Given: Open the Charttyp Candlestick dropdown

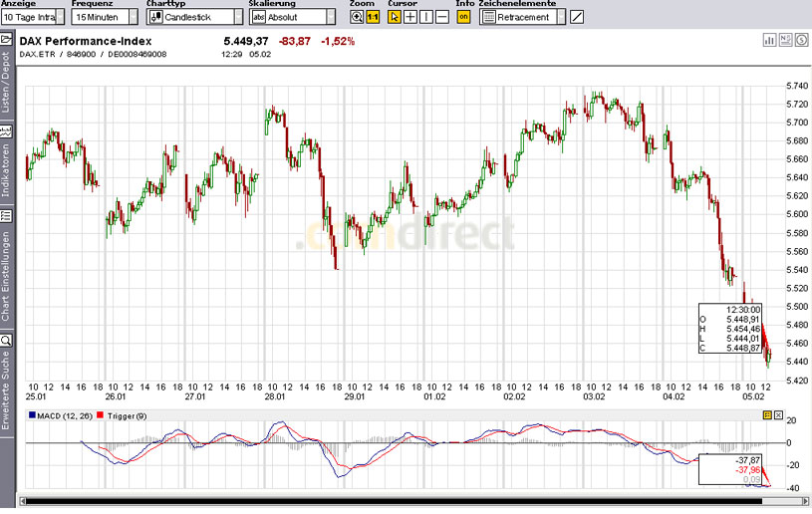Looking at the screenshot, I should pyautogui.click(x=194, y=17).
